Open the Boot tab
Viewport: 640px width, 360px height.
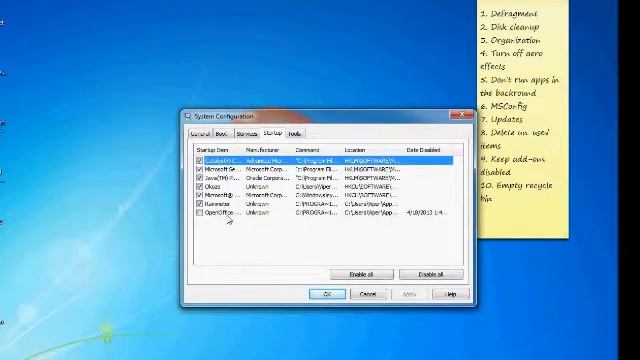point(222,133)
